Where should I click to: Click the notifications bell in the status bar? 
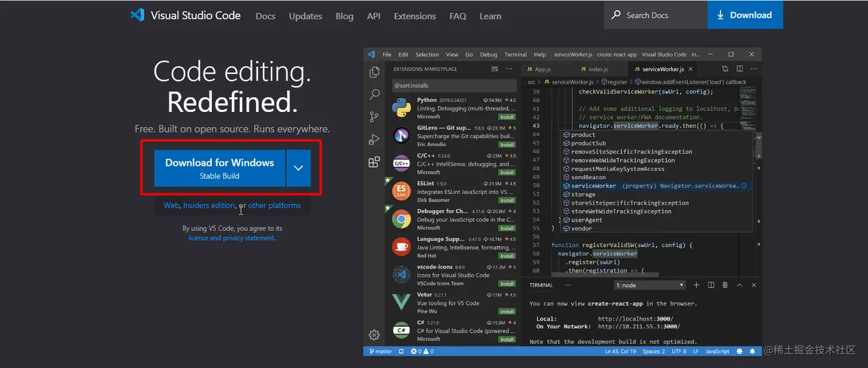click(752, 351)
